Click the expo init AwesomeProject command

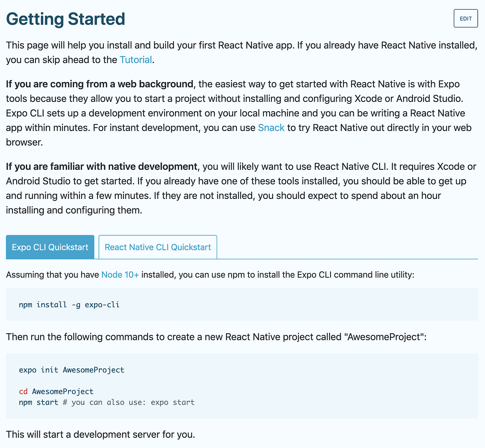click(72, 370)
